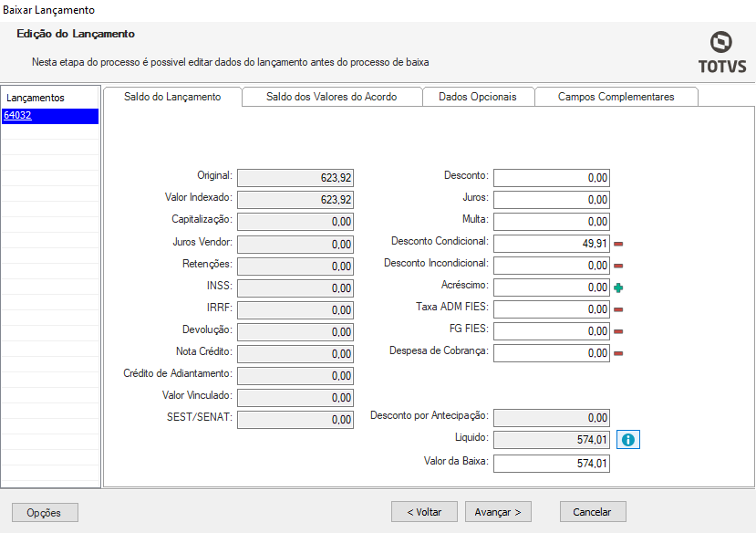
Task: Click the green plus icon beside Acréscimo
Action: click(618, 287)
